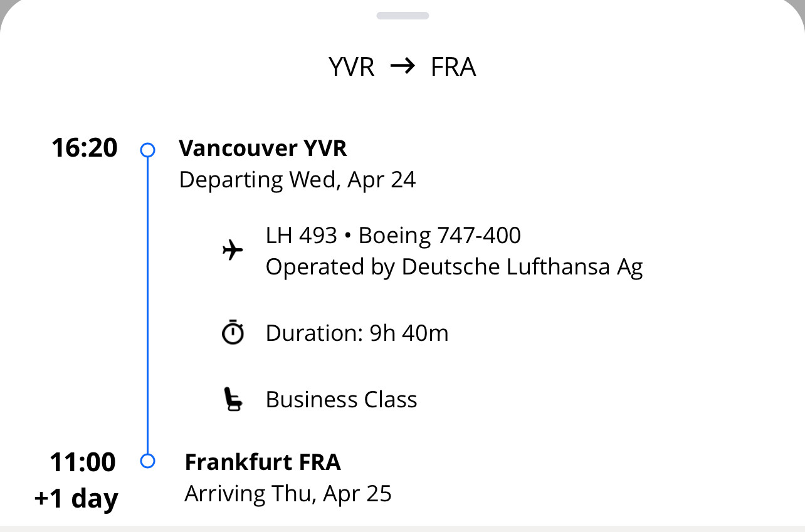Tap Departing Wed, Apr 24 text

pyautogui.click(x=297, y=180)
